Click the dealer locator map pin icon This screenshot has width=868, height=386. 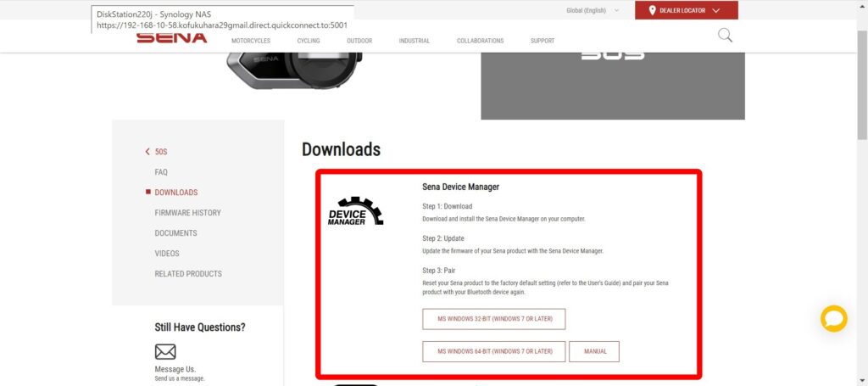652,10
